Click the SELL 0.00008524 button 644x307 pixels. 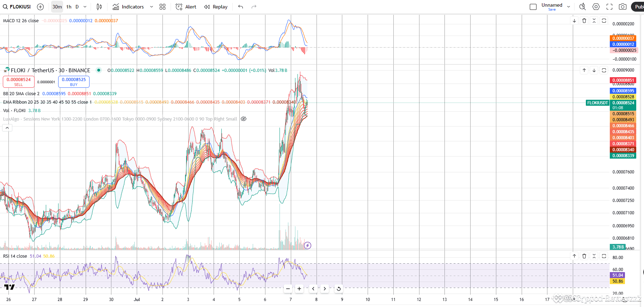(x=19, y=82)
